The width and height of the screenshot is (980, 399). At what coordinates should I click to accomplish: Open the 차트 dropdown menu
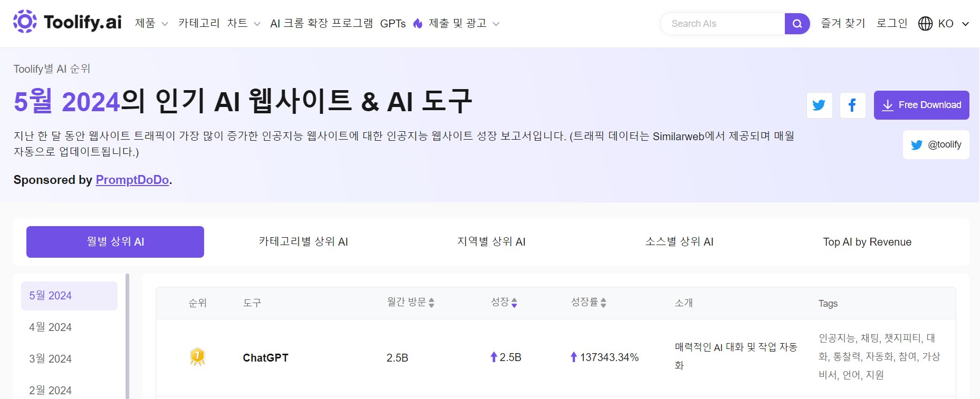click(x=244, y=23)
